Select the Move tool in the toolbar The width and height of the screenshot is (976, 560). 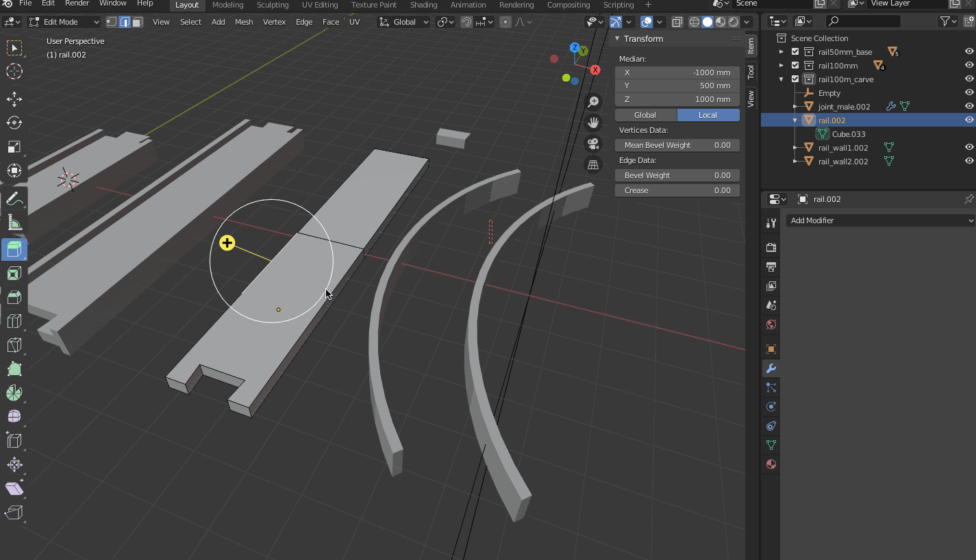(14, 99)
